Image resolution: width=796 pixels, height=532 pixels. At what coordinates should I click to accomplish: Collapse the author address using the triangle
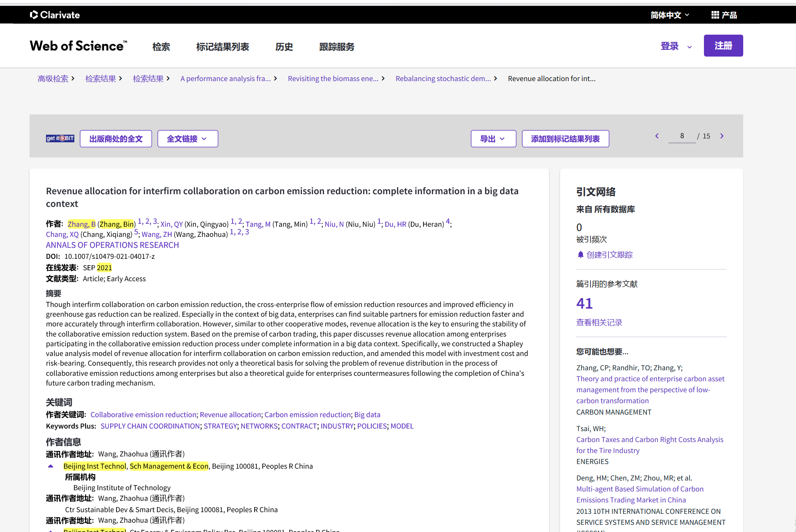[x=50, y=465]
